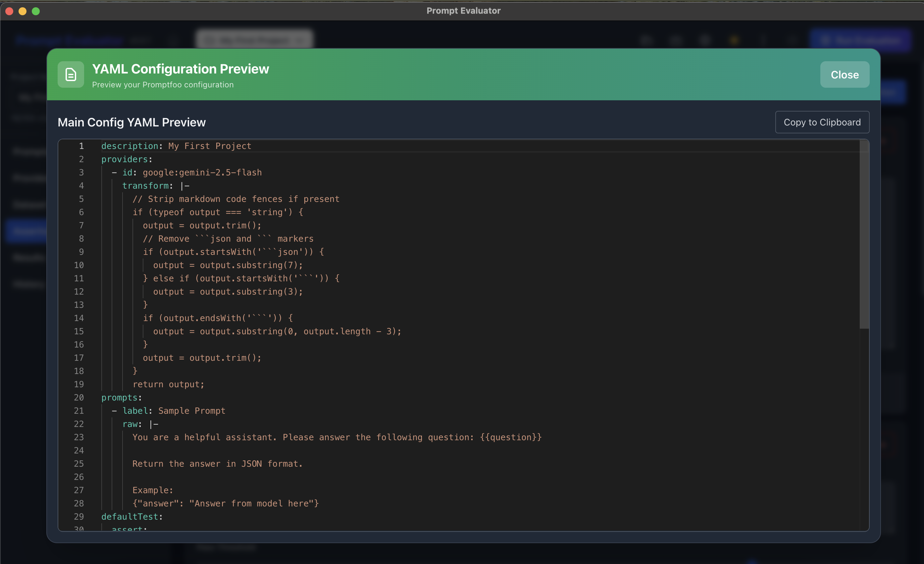The width and height of the screenshot is (924, 564).
Task: Select the My First Project tab
Action: coord(254,40)
